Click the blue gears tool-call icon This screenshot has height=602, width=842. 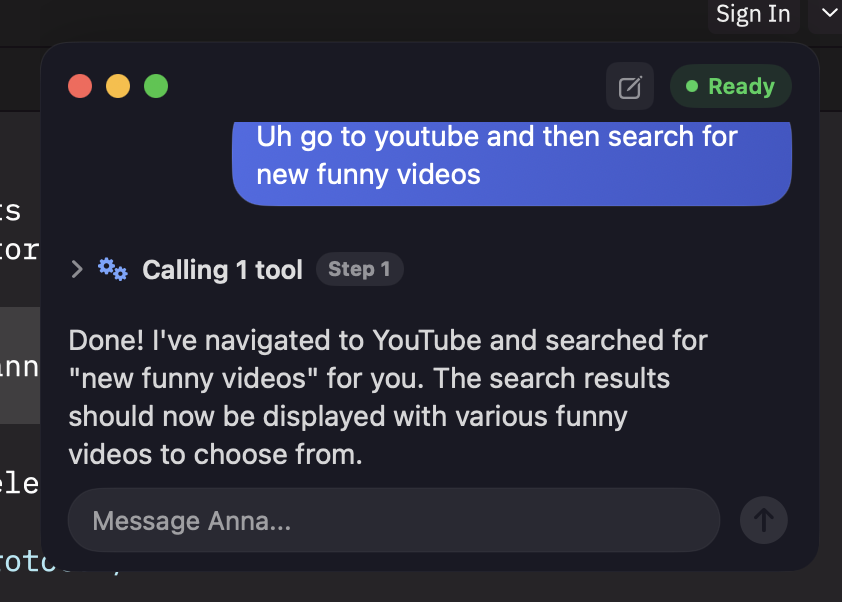coord(112,269)
